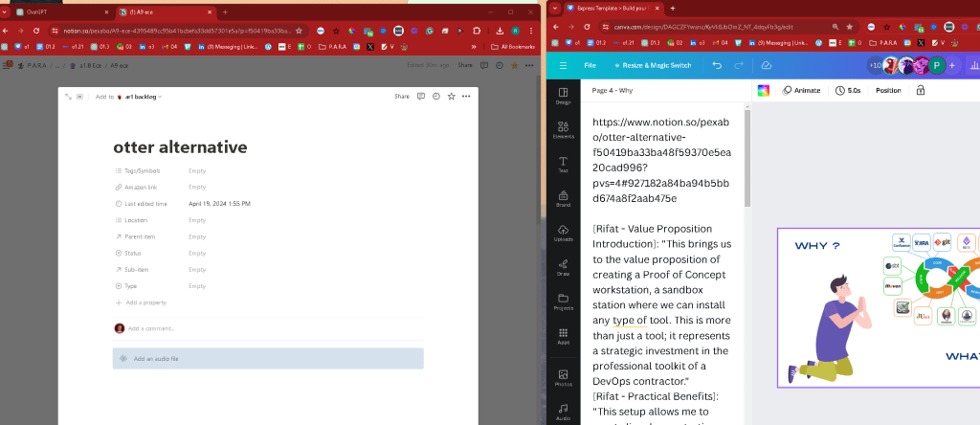
Task: Bookmark the Notion page with the star
Action: click(299, 30)
